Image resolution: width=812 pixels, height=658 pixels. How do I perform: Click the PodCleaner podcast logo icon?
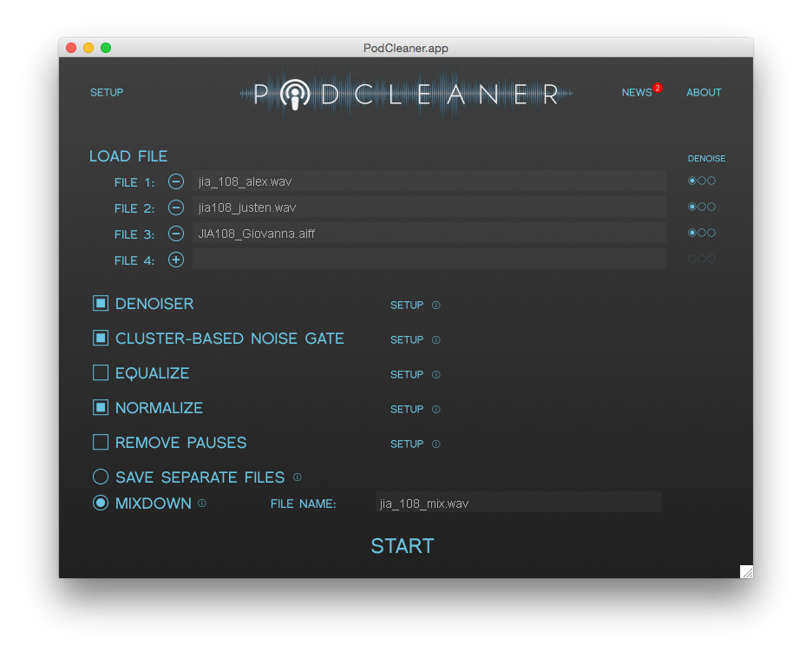[x=295, y=95]
